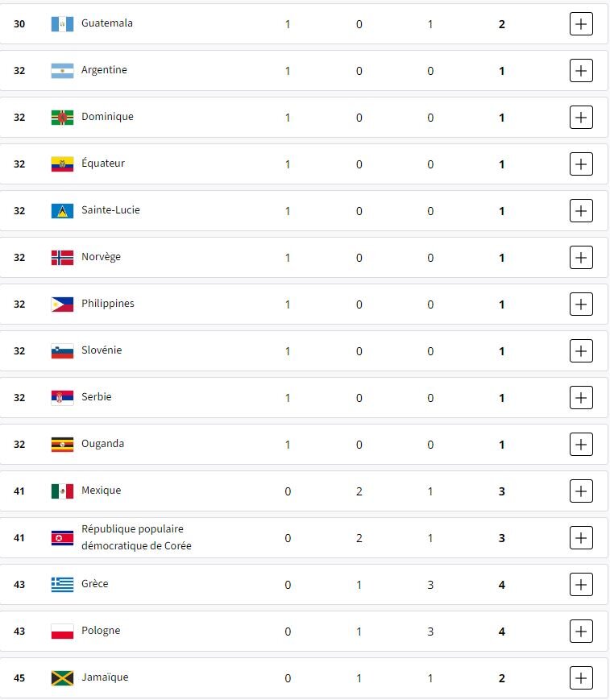Expand the Mexique medal breakdown
Image resolution: width=610 pixels, height=700 pixels.
[581, 491]
